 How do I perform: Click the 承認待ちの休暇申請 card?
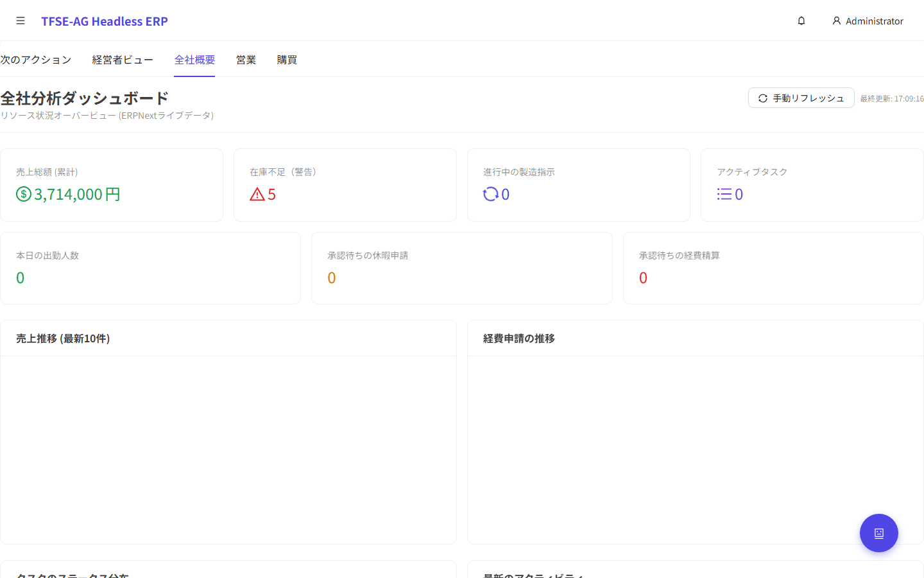[461, 268]
